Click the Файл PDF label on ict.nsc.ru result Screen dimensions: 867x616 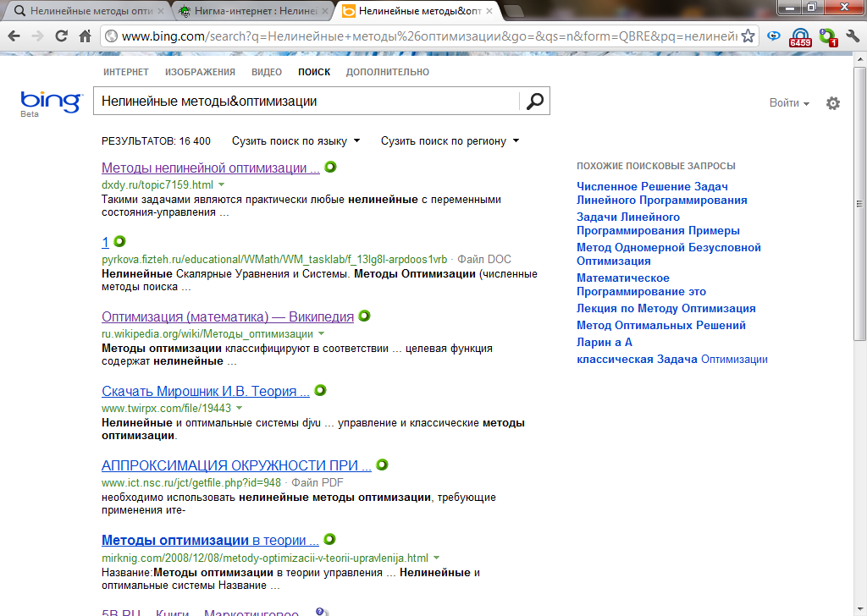coord(318,483)
